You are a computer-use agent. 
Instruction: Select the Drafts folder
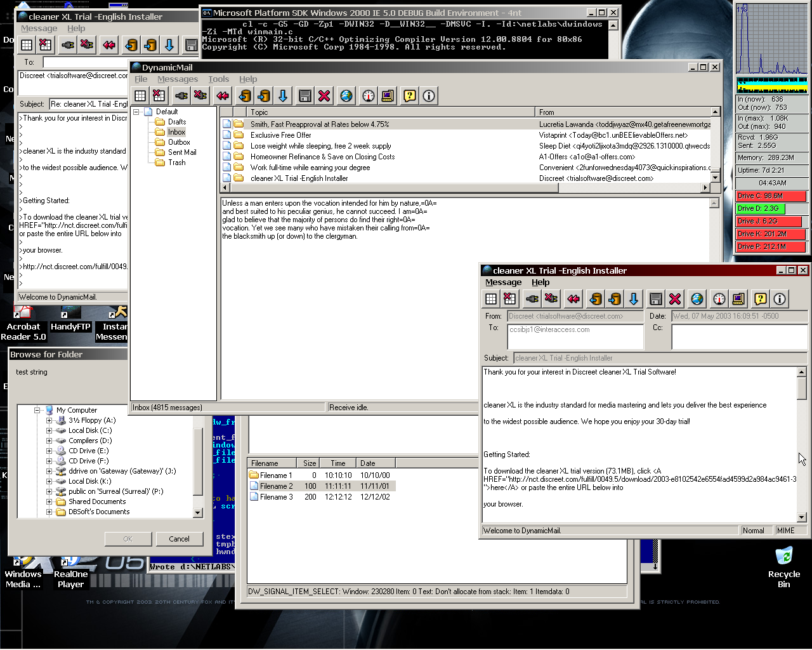(177, 122)
